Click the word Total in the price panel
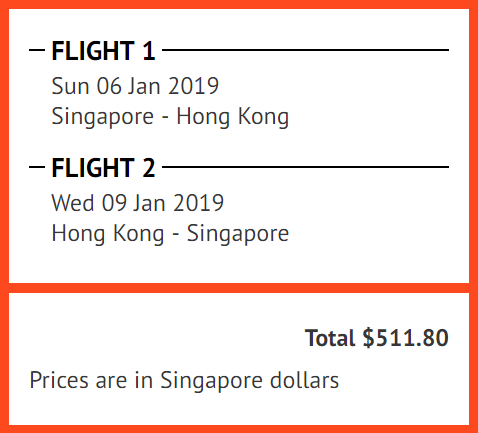The image size is (478, 433). (330, 338)
